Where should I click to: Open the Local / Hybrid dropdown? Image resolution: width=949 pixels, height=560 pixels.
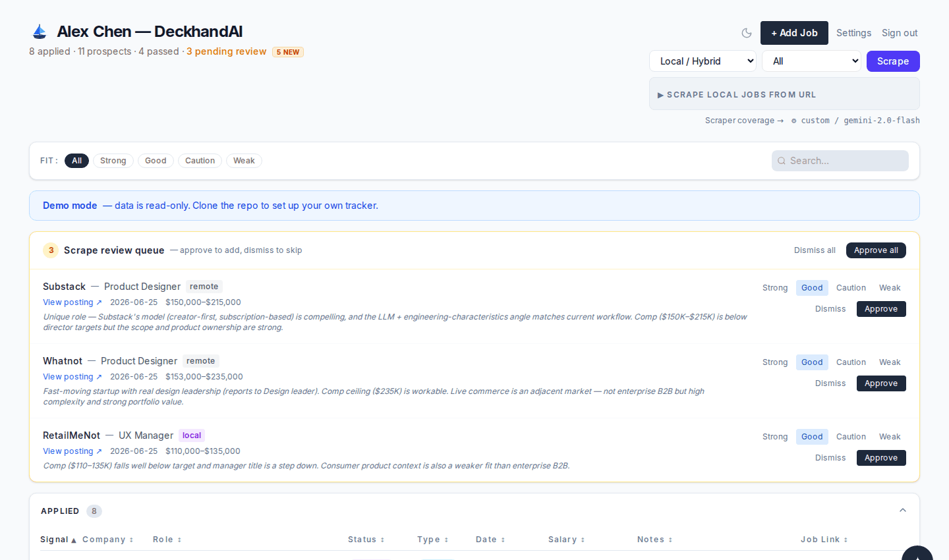click(703, 61)
